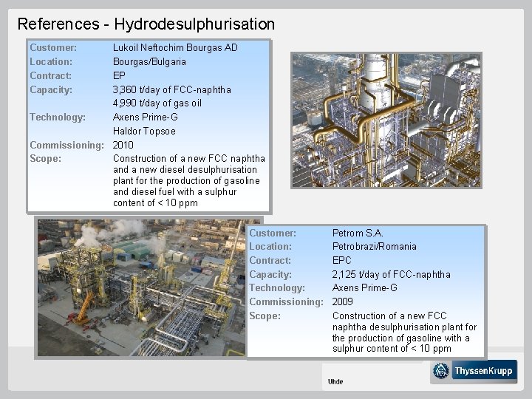Click 2,125 t/day of FCC-naphtha capacity

[x=391, y=274]
